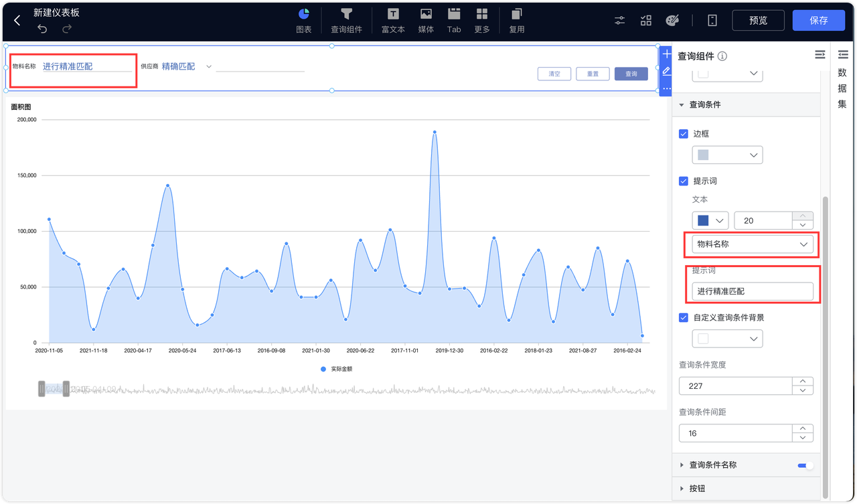Collapse the 查询组件 settings panel icon
The image size is (857, 504).
click(820, 55)
